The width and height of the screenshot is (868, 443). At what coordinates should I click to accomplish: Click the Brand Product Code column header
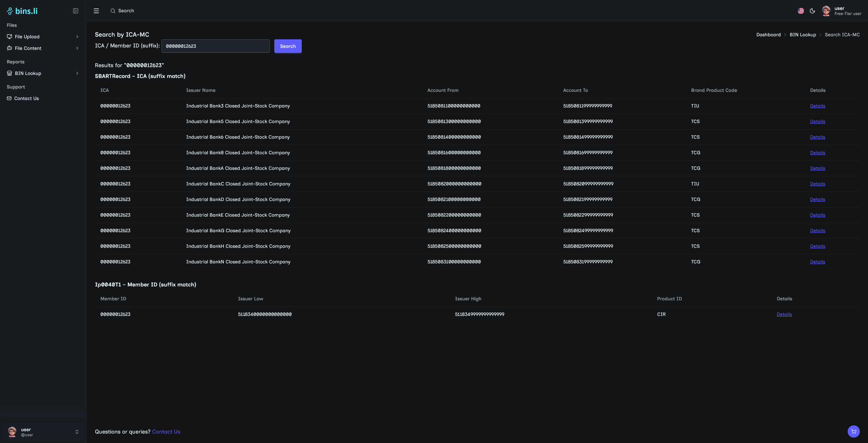(714, 90)
